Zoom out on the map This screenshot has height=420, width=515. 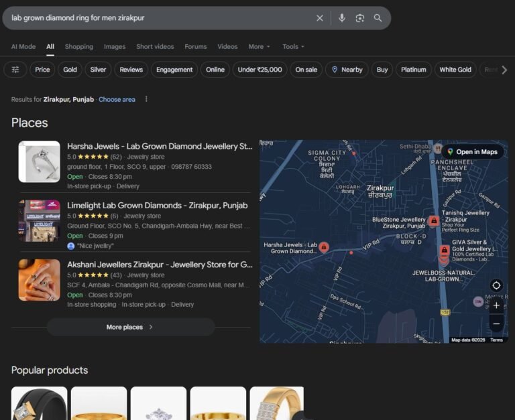tap(496, 324)
